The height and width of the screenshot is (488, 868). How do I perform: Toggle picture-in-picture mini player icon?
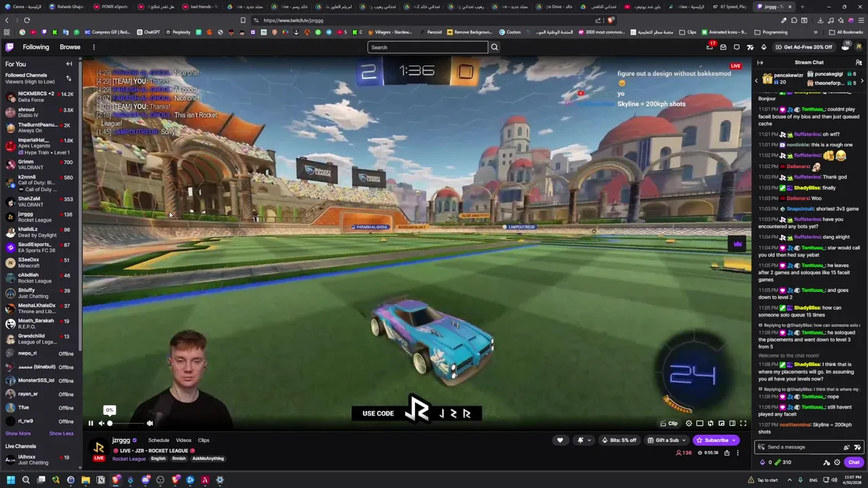pos(722,424)
